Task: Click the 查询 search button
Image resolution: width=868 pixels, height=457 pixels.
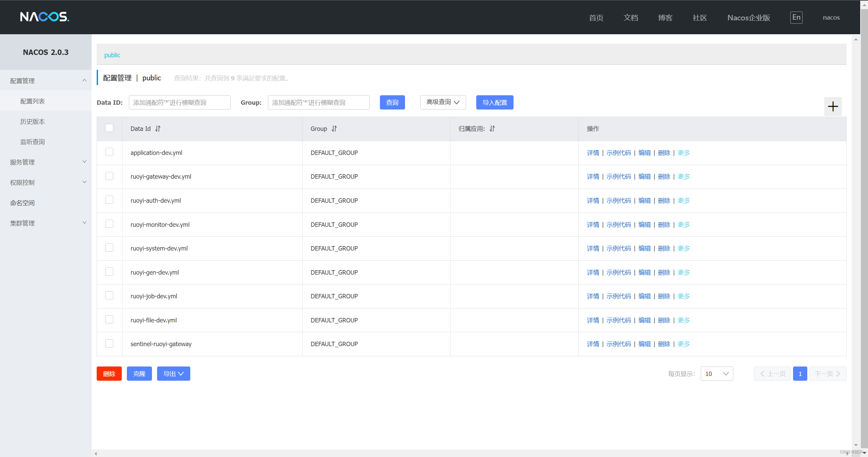Action: click(x=392, y=102)
